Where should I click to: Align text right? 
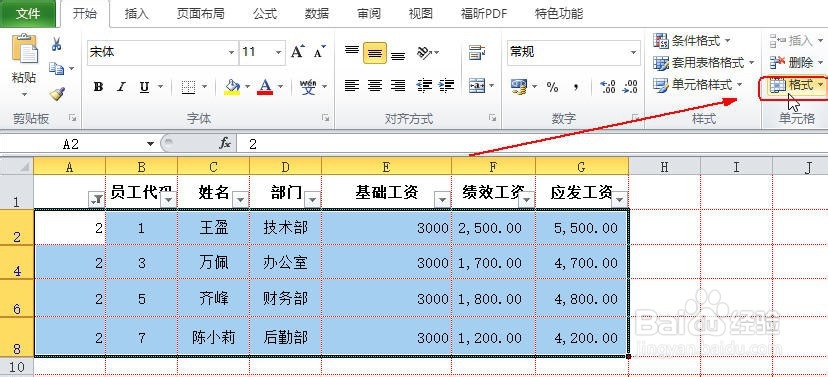point(398,86)
